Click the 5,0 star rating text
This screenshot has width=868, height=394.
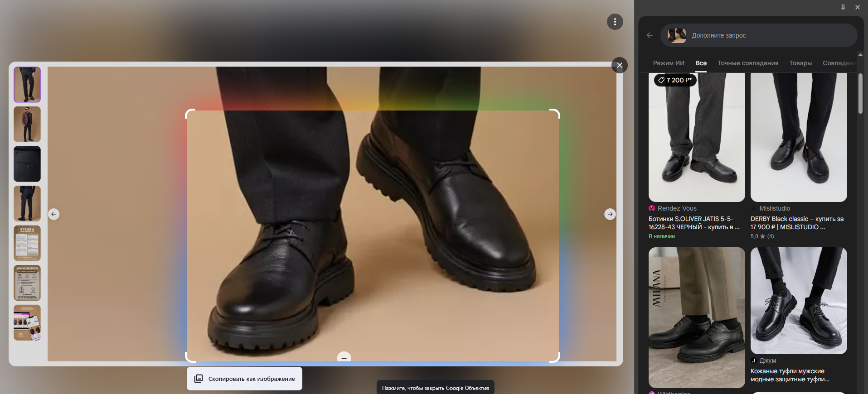[x=762, y=236]
